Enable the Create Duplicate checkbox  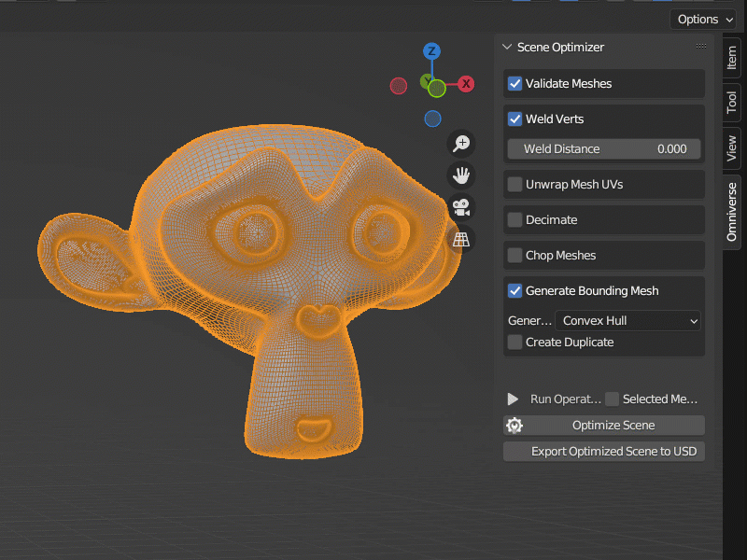click(514, 343)
